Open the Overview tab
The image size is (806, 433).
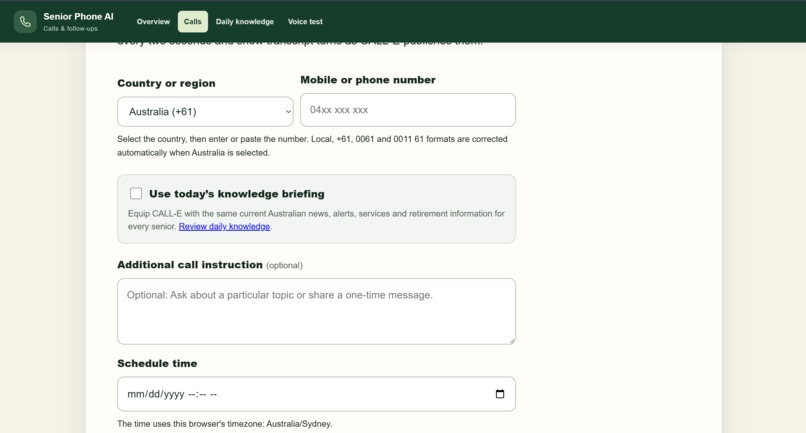click(x=153, y=22)
